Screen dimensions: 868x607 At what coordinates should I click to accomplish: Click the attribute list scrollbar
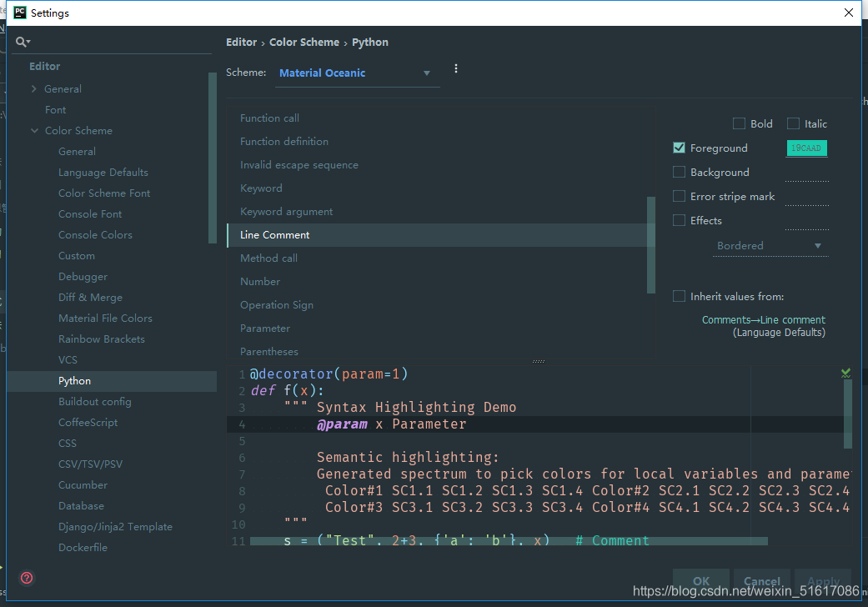[x=651, y=245]
